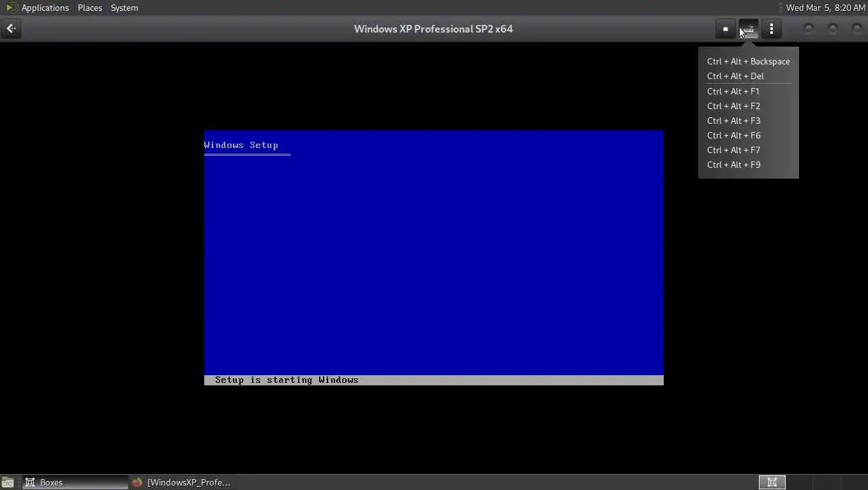The height and width of the screenshot is (490, 868).
Task: Click the 'Windows Setup' heading in VM
Action: [x=241, y=145]
